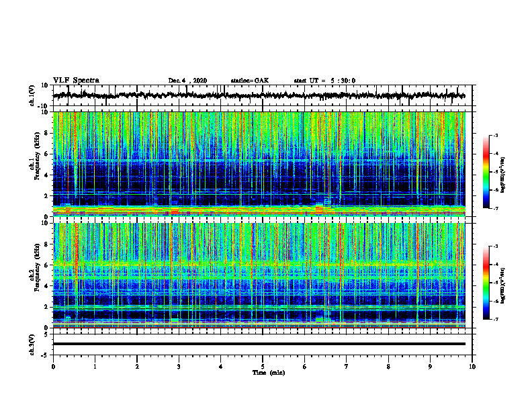Click time axis tick label "1"
The width and height of the screenshot is (532, 411).
pyautogui.click(x=95, y=367)
